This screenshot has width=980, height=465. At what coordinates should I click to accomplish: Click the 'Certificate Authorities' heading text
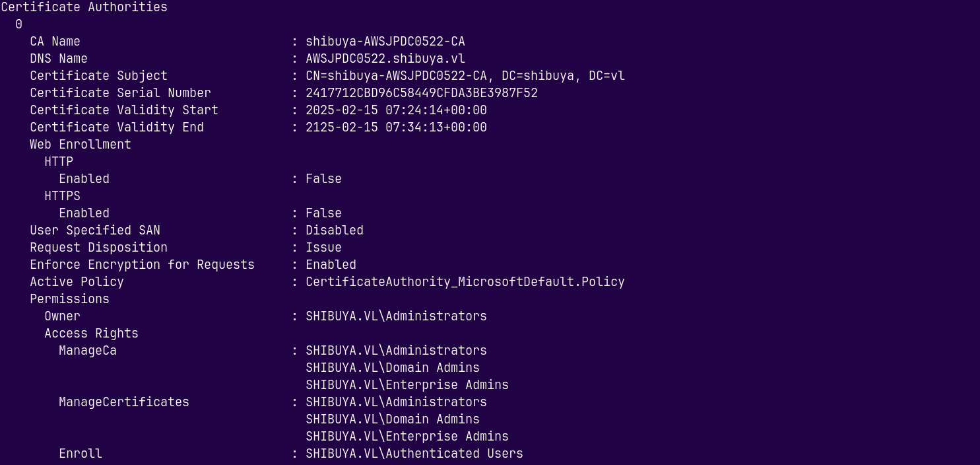(84, 7)
